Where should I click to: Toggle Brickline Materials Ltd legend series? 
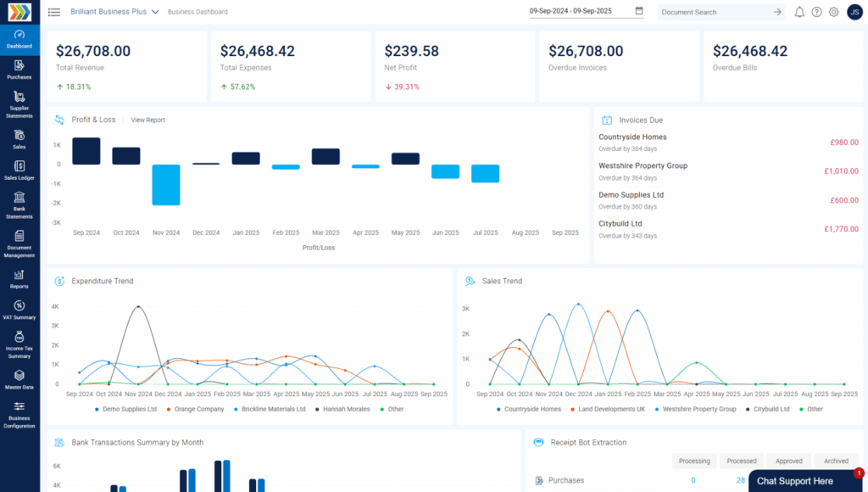coord(270,409)
